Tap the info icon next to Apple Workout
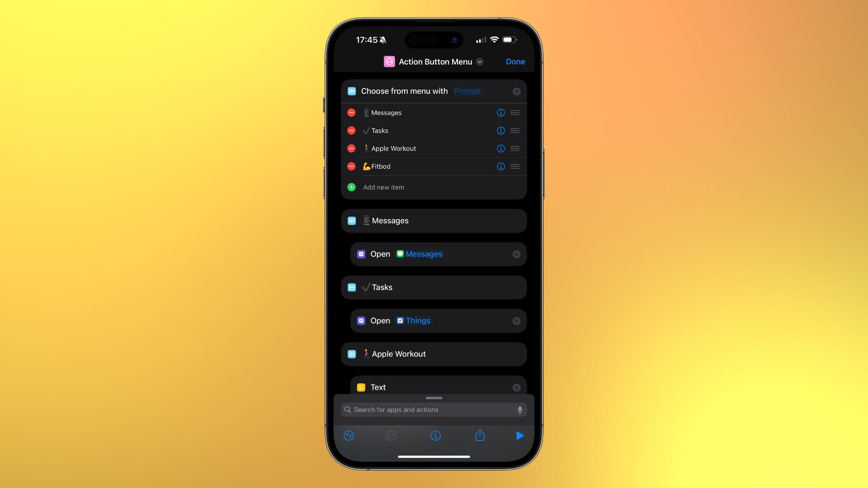 [x=500, y=148]
